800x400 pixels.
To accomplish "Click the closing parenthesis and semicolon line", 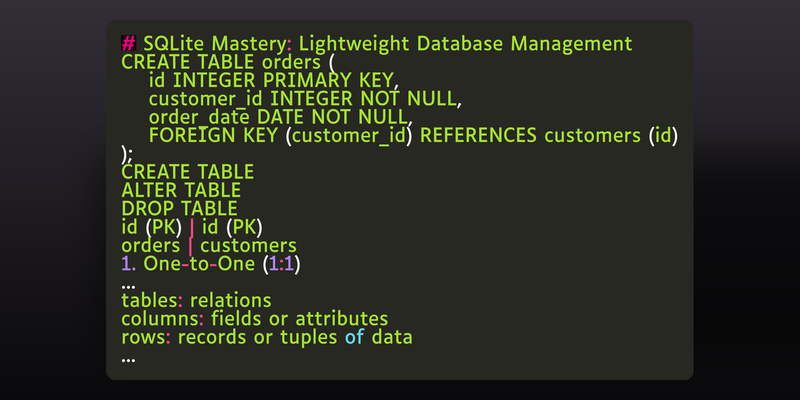I will pos(127,154).
